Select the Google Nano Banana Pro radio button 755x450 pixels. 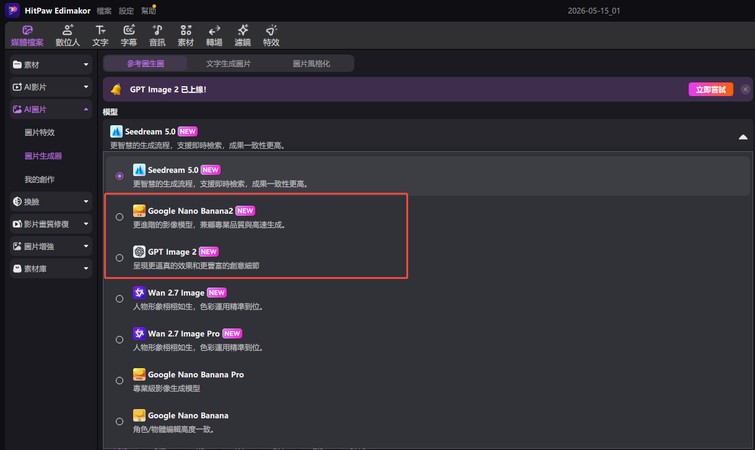point(119,381)
